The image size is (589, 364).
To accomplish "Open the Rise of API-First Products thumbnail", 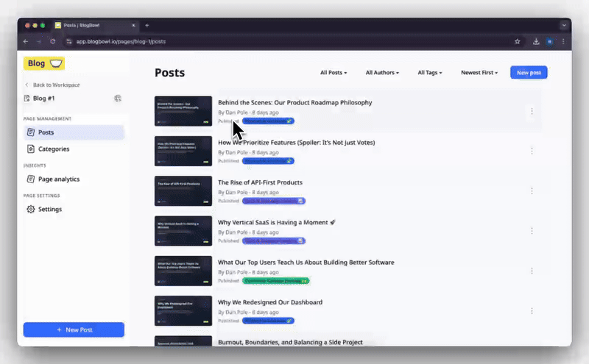I will 183,191.
